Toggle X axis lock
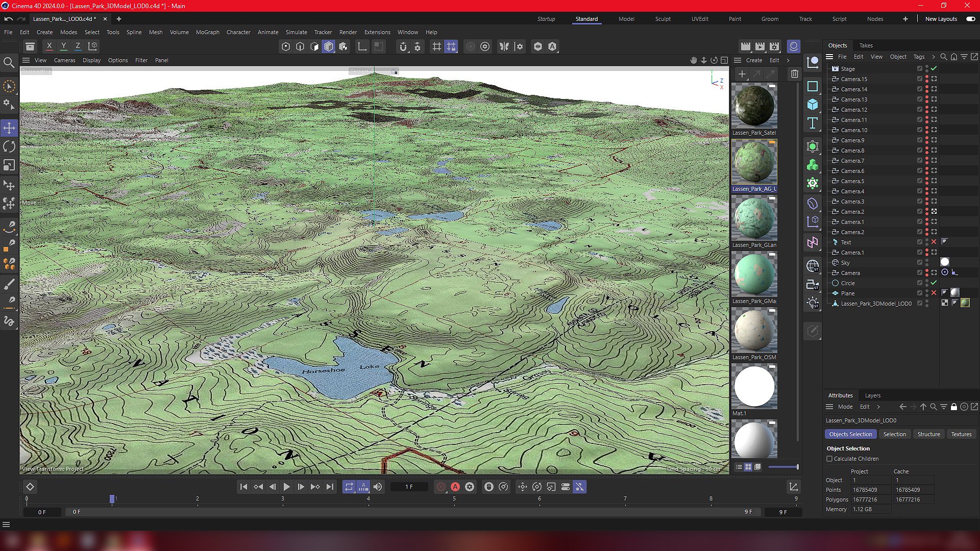980x551 pixels. [49, 46]
